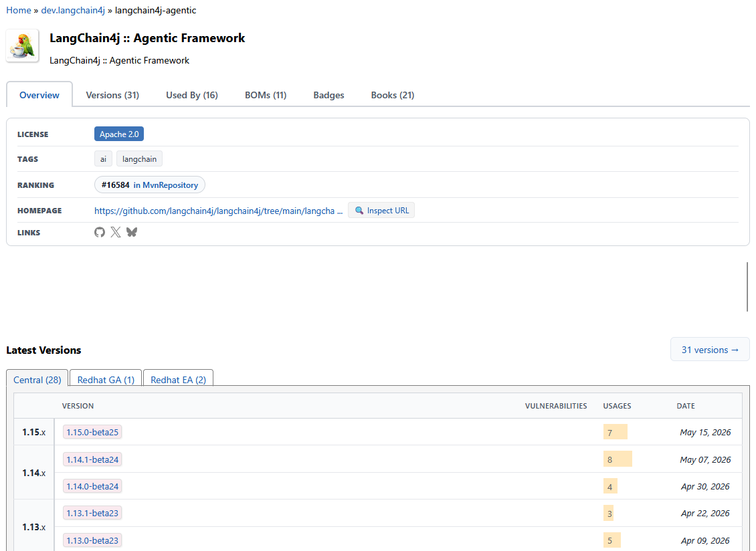Click the 31 versions arrow button

(710, 350)
